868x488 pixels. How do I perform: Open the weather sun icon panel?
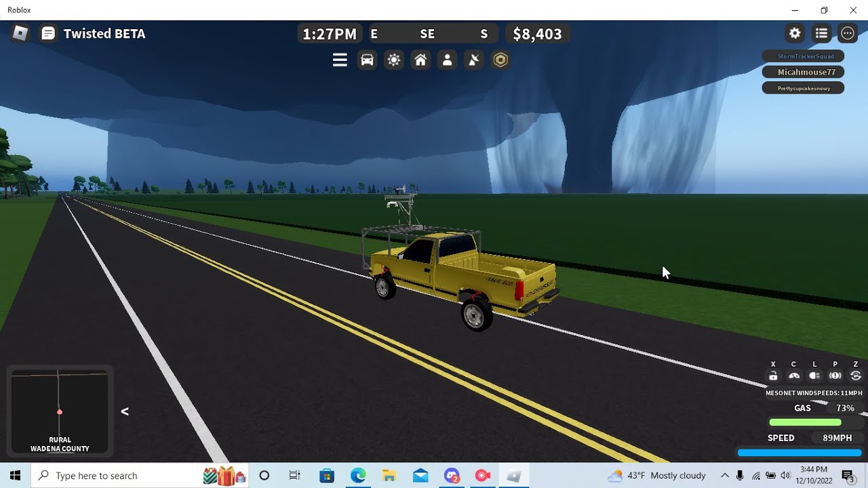coord(394,60)
